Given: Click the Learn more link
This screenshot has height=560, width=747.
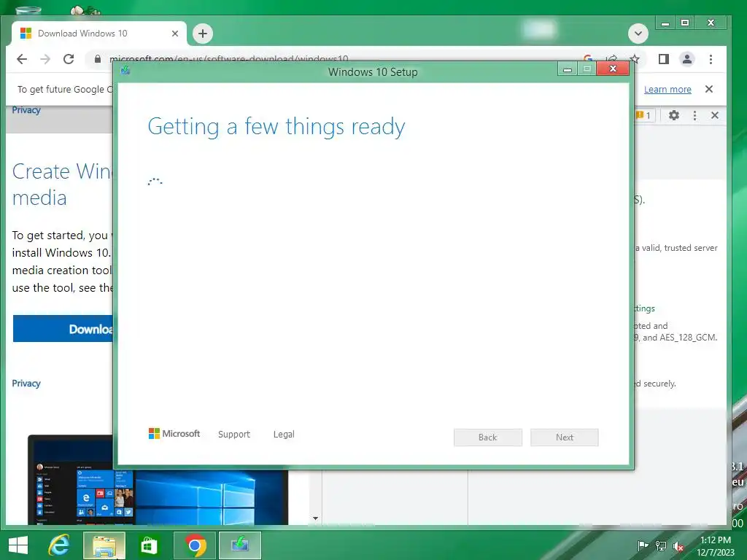Looking at the screenshot, I should pyautogui.click(x=667, y=89).
